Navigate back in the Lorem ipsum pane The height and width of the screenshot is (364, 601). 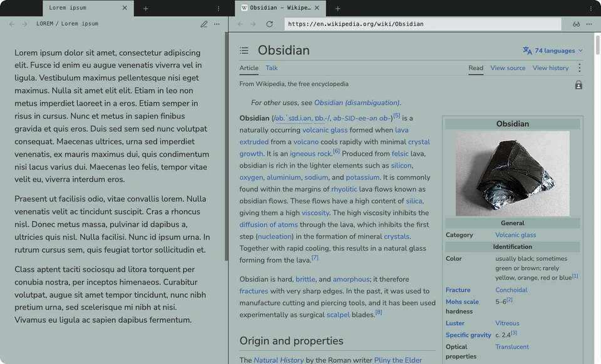12,24
